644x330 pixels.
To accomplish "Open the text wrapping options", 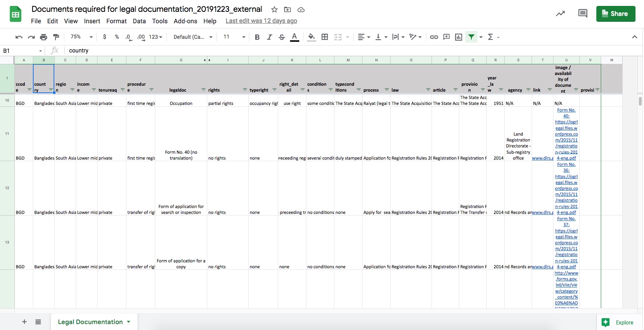I will [398, 37].
